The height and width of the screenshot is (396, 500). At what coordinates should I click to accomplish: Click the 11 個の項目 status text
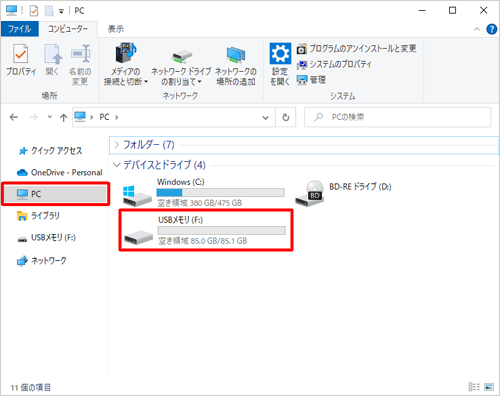point(31,387)
